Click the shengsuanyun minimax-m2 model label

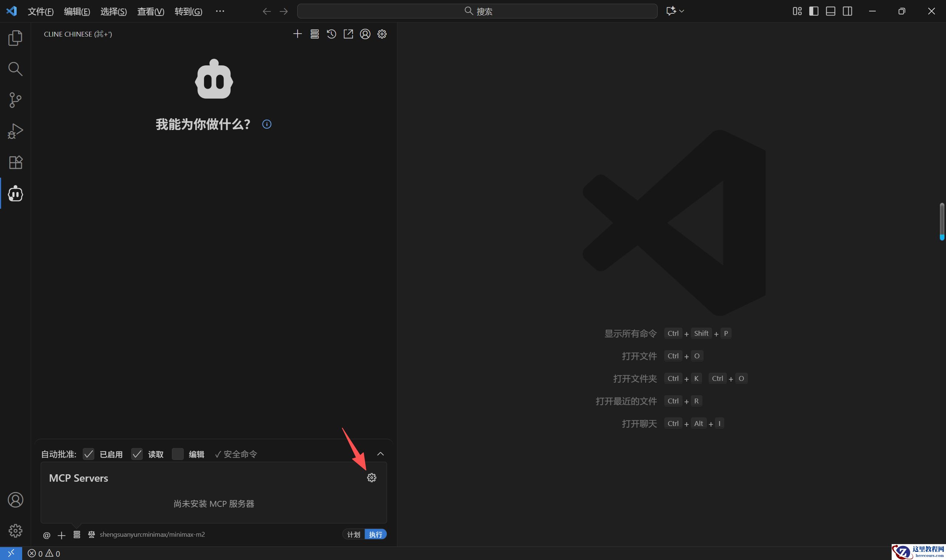[152, 535]
